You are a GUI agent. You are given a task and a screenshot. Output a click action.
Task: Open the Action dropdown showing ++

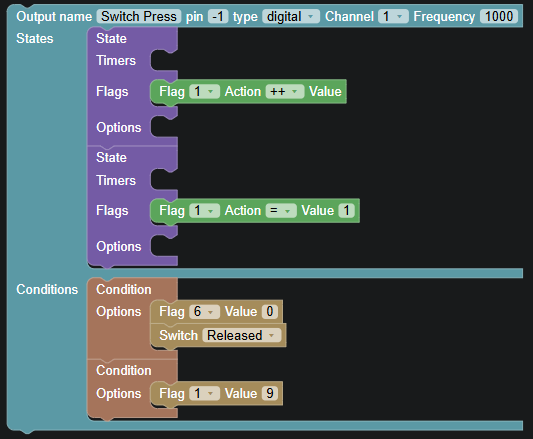pos(285,91)
